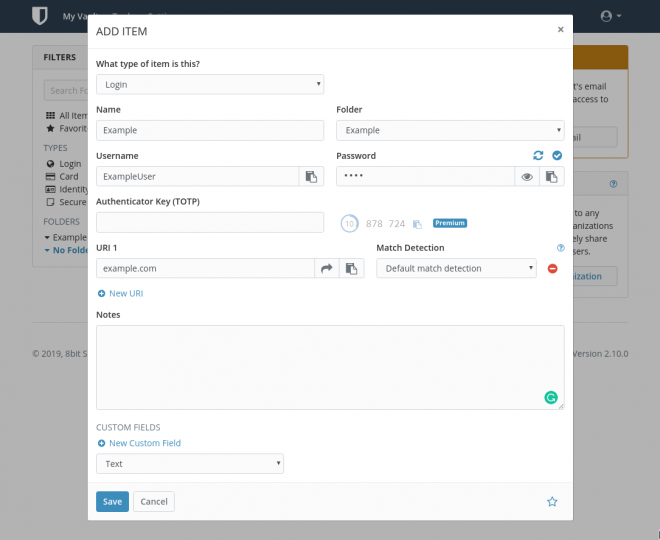Viewport: 660px width, 540px height.
Task: Remove URI 1 with the red minus icon
Action: [553, 268]
